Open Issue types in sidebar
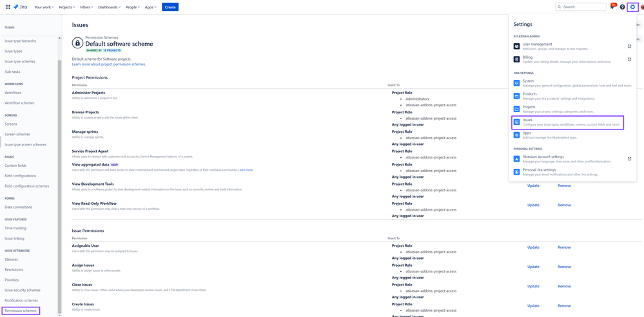Viewport: 644px width, 317px height. click(14, 51)
